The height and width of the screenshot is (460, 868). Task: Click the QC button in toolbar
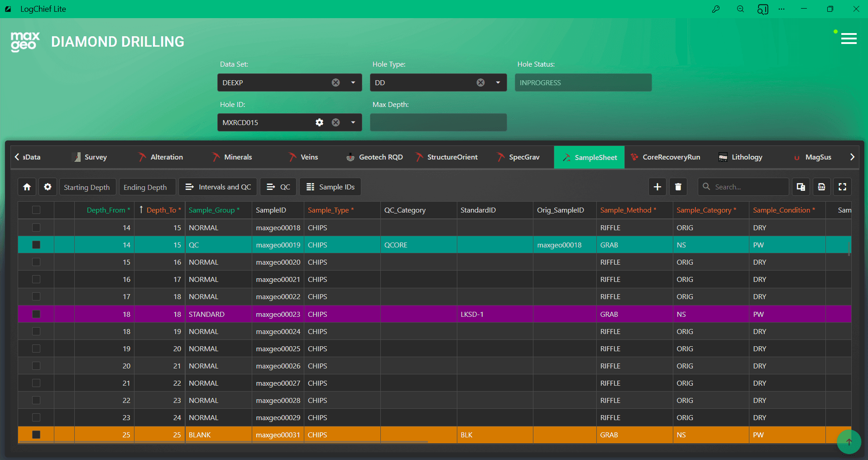click(x=278, y=187)
